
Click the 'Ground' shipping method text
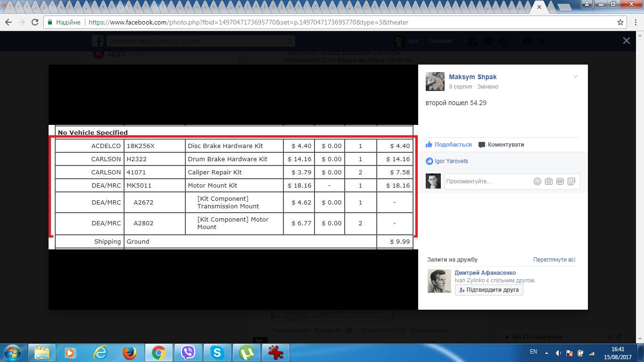click(x=138, y=242)
